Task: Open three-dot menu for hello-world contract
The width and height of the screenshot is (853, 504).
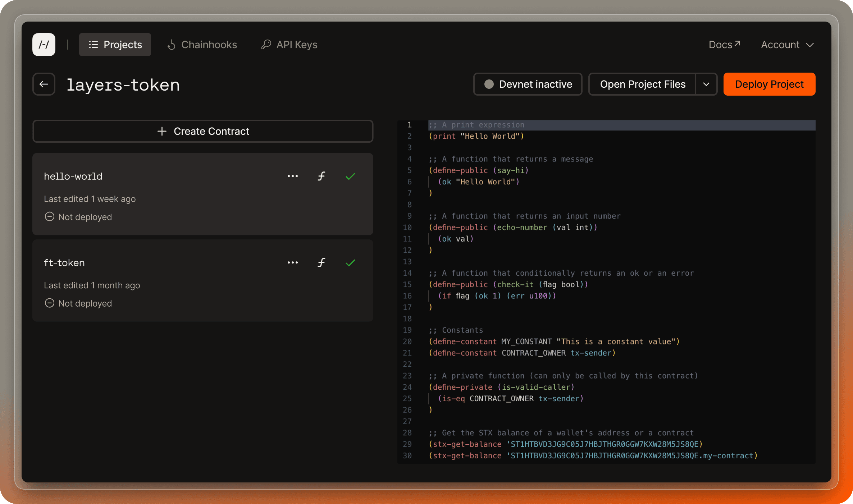Action: click(x=292, y=176)
